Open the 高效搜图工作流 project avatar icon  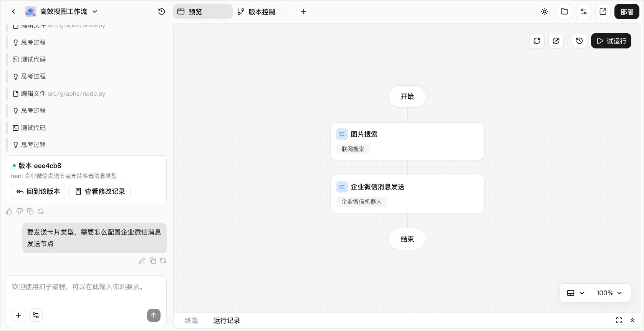click(31, 12)
